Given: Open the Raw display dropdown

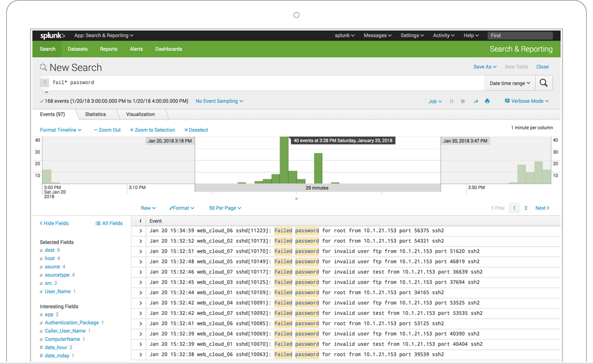Looking at the screenshot, I should (148, 208).
